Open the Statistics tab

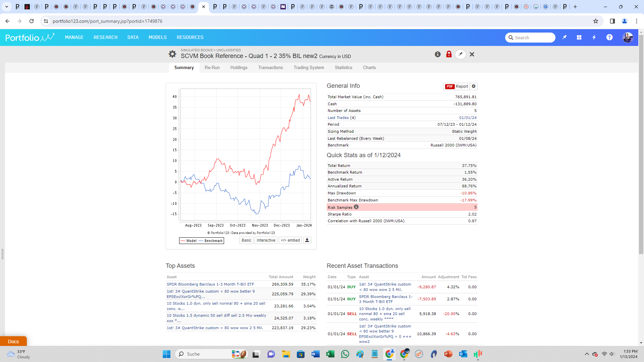343,68
